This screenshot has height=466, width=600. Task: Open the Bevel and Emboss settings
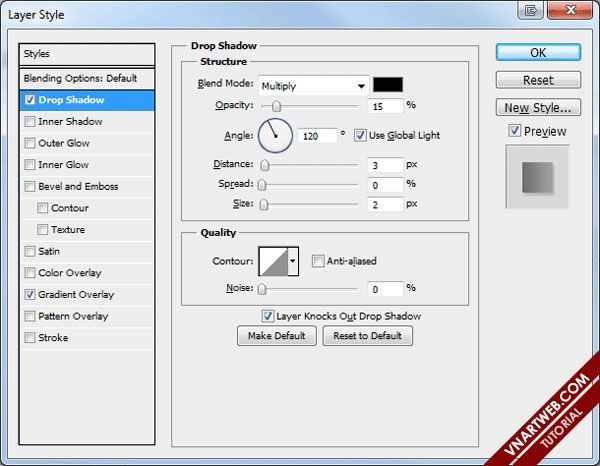tap(78, 187)
